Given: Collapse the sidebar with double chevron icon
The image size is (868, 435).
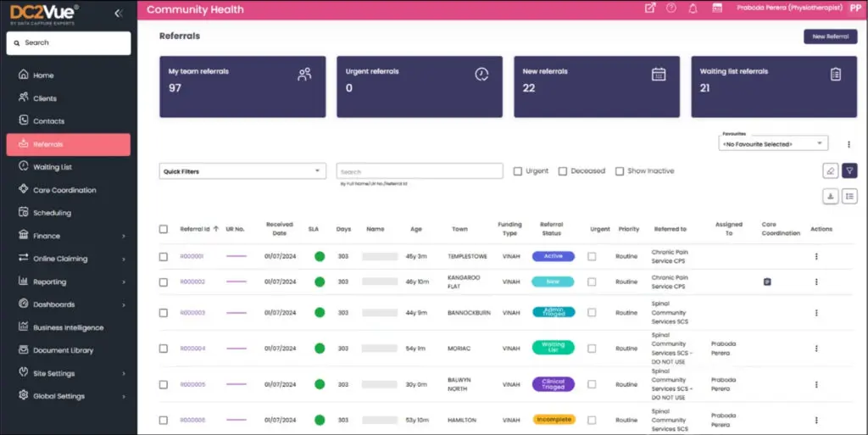Looking at the screenshot, I should click(x=118, y=14).
